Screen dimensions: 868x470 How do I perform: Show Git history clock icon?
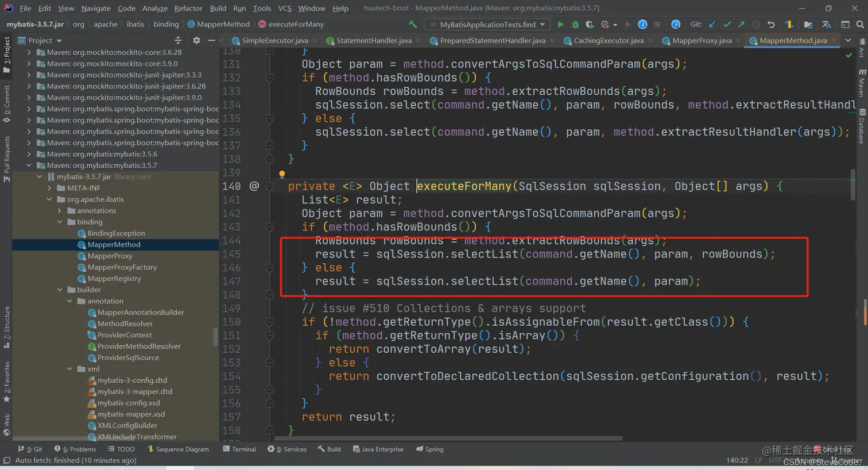[x=756, y=24]
